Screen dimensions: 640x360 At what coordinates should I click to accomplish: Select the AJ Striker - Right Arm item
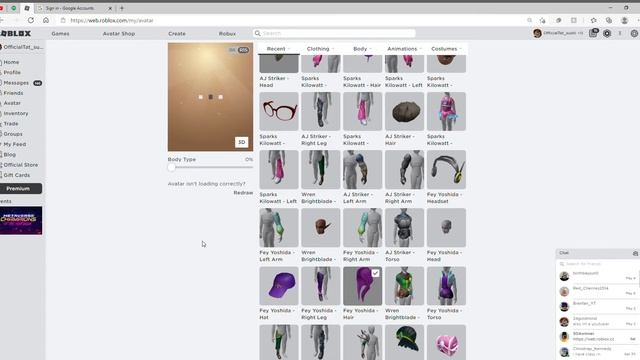point(404,169)
